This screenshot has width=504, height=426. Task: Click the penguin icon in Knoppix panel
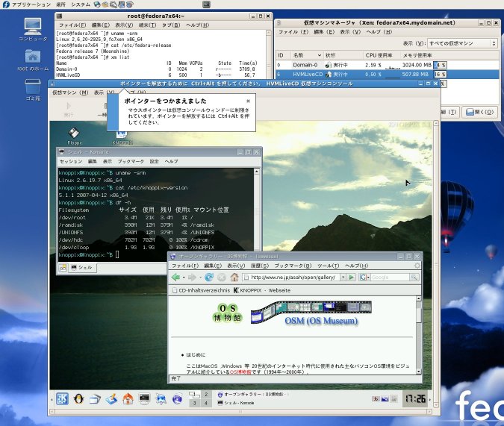[78, 398]
